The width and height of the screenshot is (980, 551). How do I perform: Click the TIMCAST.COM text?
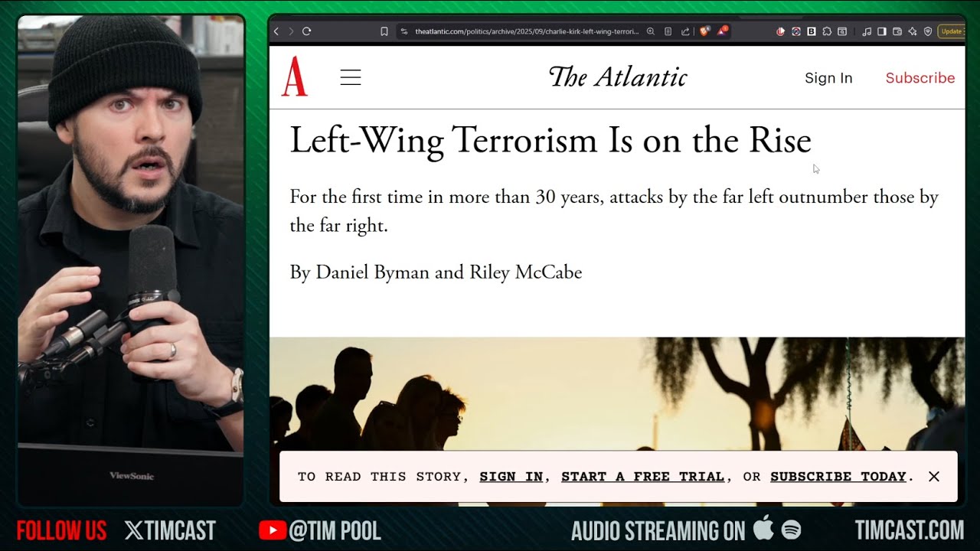tap(910, 530)
